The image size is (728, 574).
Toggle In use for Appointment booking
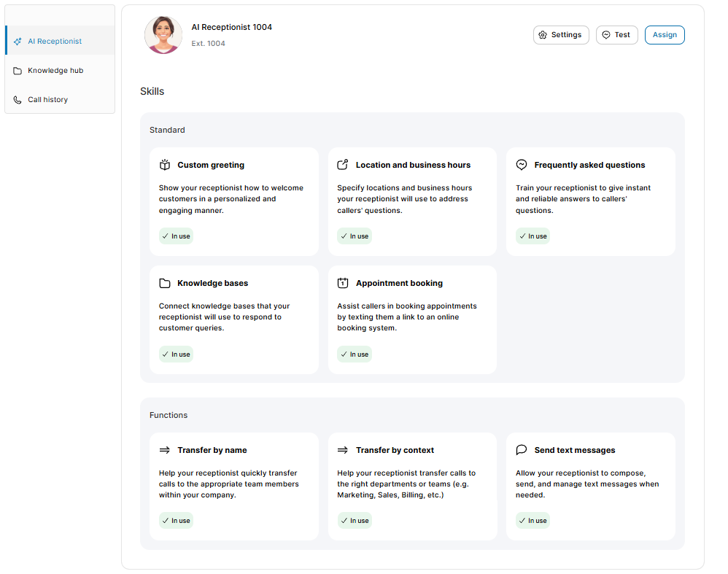pos(355,354)
